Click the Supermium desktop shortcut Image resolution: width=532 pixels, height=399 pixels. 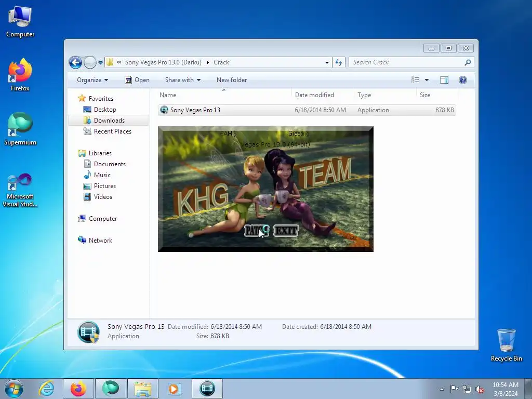[20, 129]
